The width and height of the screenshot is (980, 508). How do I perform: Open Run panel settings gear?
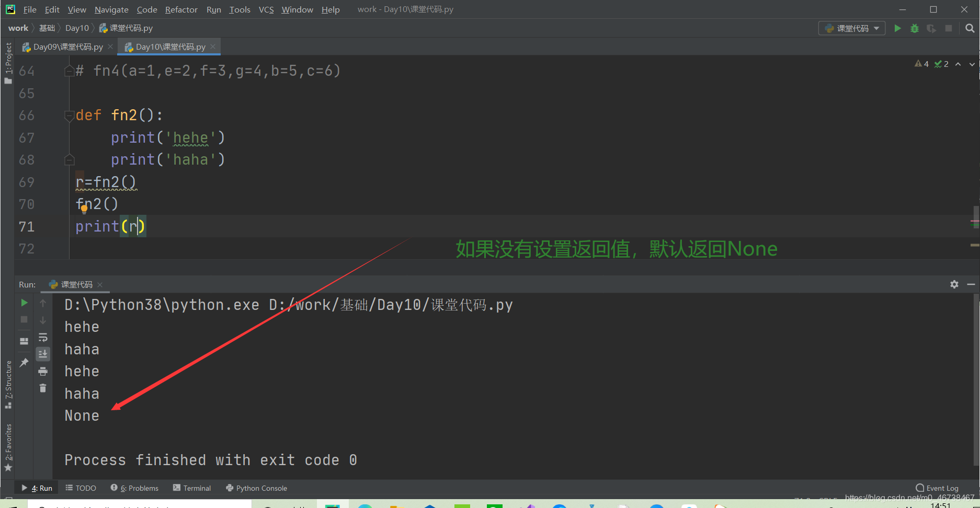click(954, 284)
